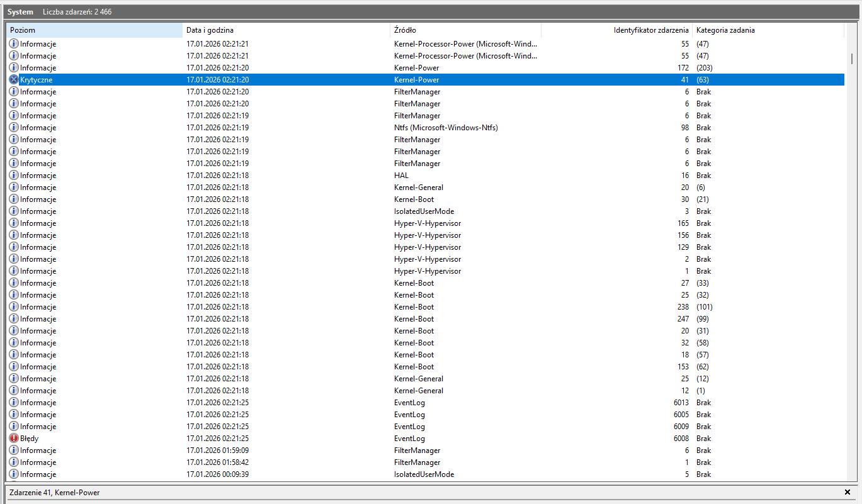Click the Kategoria zadania column header
The image size is (862, 504).
tap(767, 30)
